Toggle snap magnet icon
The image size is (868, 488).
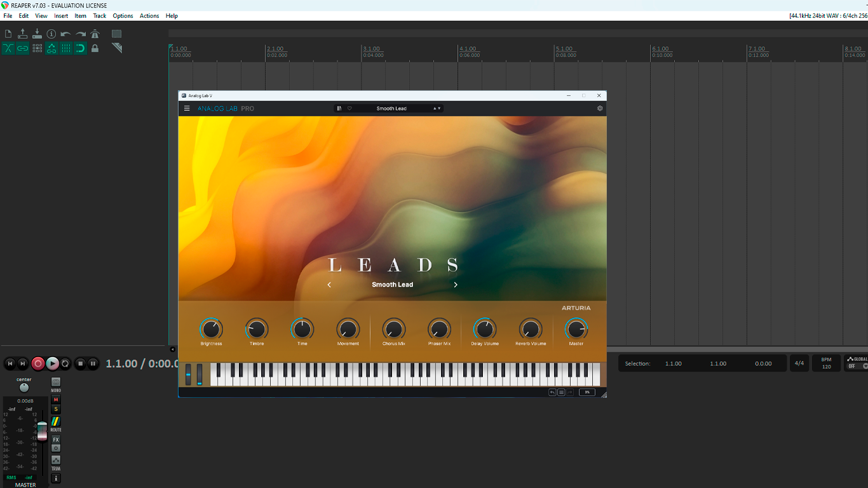point(81,48)
